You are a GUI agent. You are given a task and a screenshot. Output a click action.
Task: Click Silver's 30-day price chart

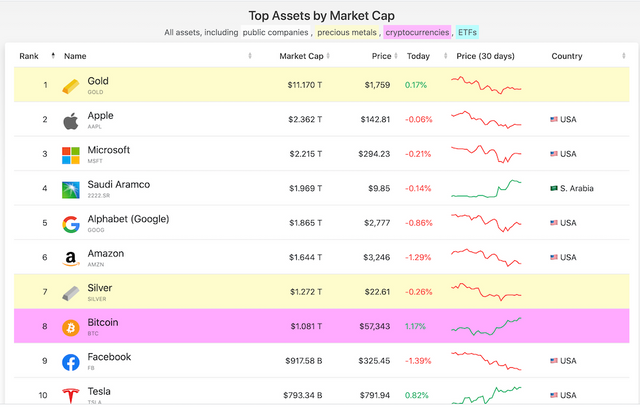(x=486, y=292)
